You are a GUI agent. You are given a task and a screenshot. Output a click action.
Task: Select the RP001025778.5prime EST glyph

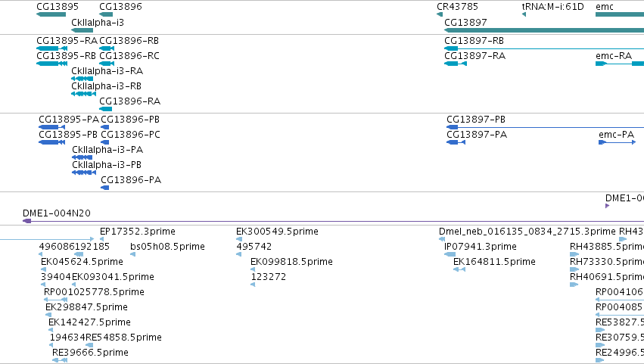point(55,300)
